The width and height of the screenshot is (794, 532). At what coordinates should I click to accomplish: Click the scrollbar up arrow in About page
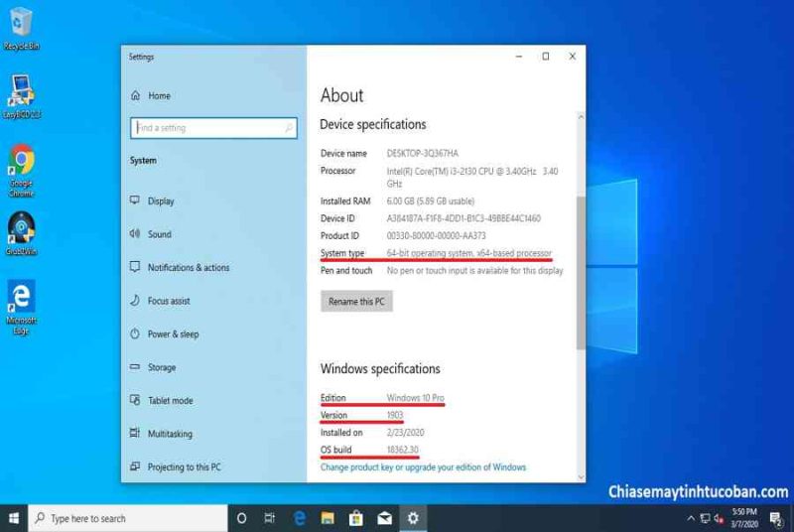pyautogui.click(x=581, y=117)
